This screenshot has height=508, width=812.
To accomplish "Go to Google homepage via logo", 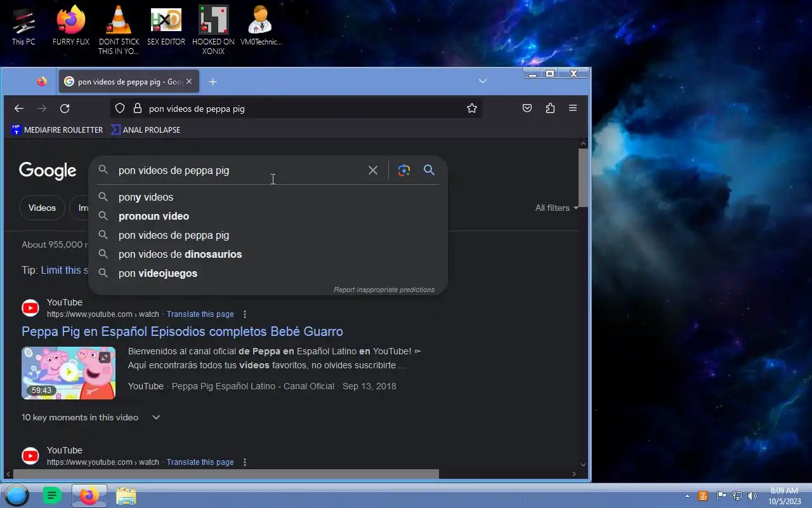I will [x=48, y=171].
